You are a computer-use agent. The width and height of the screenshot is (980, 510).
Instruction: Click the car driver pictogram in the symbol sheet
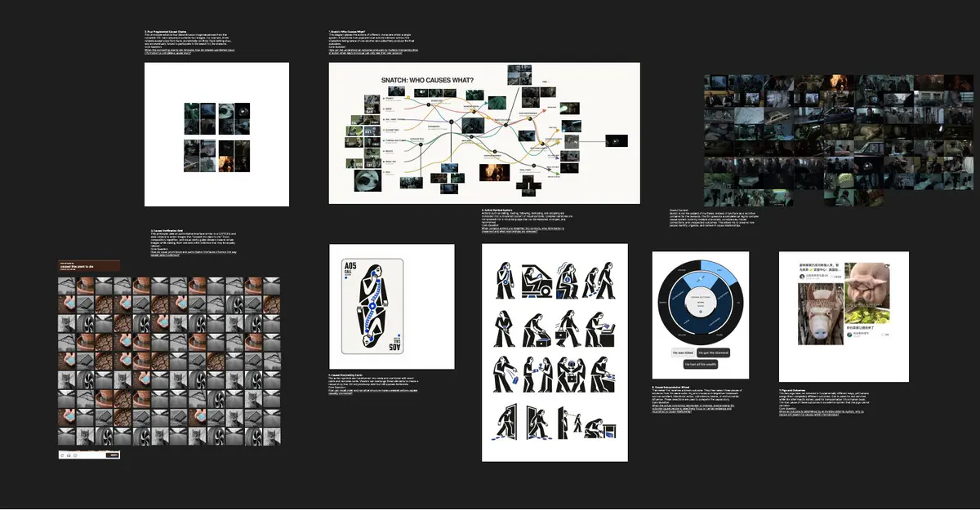(x=537, y=282)
